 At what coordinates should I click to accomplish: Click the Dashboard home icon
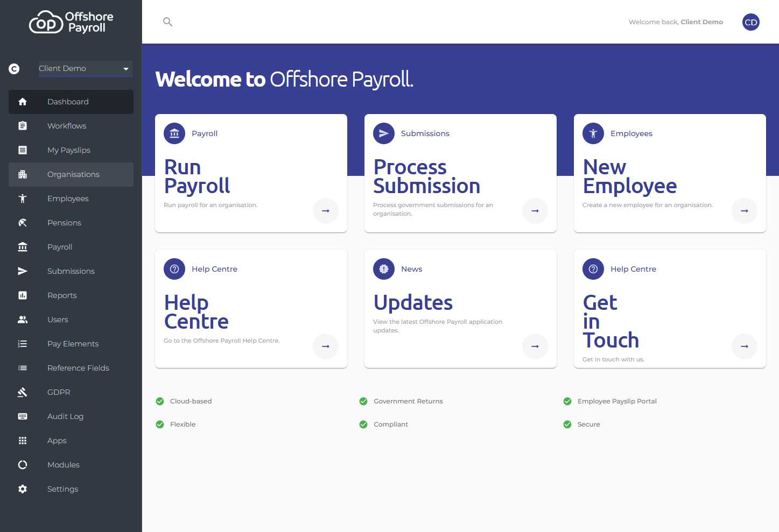coord(23,102)
